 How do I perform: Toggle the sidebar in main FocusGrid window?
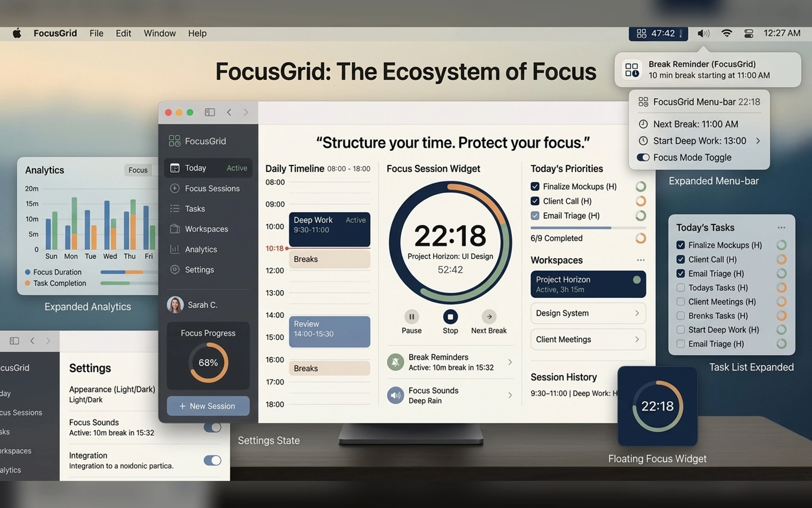[210, 112]
